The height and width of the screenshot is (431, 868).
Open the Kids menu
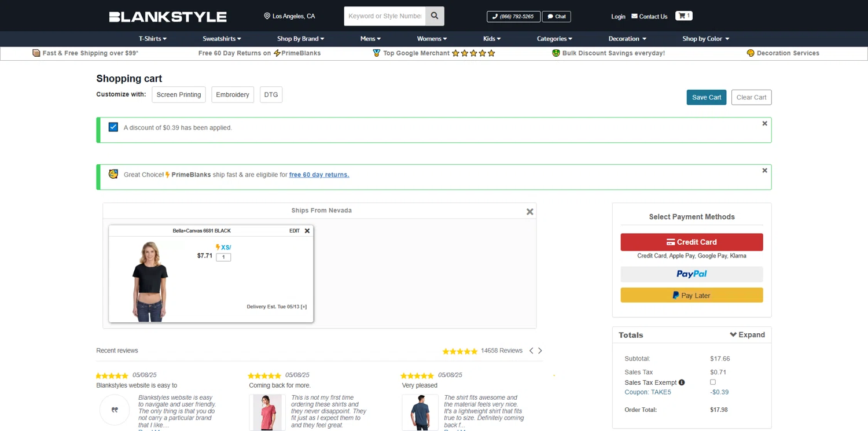tap(492, 39)
